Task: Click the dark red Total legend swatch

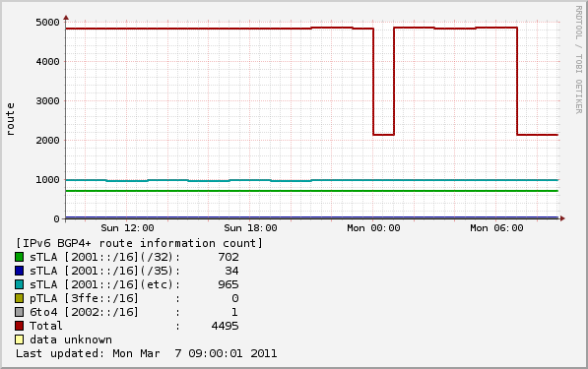Action: pyautogui.click(x=19, y=326)
